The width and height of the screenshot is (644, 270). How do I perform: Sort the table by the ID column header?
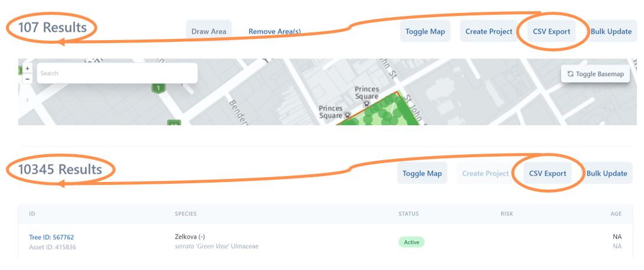pos(32,213)
